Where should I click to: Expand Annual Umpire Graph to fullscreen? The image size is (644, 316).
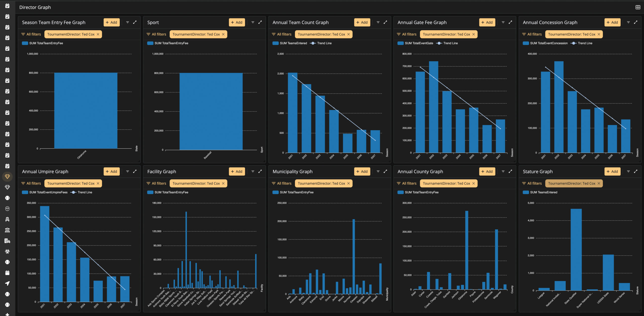pos(135,171)
